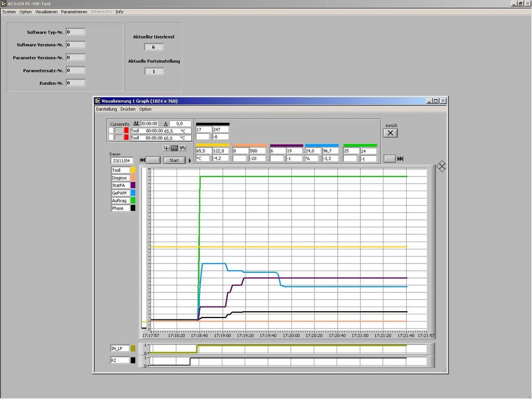Viewport: 532px width, 399px height.
Task: Open the Drucken menu
Action: [128, 109]
